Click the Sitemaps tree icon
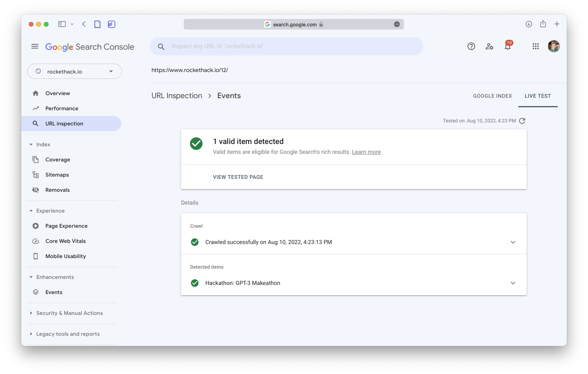This screenshot has height=374, width=588. pyautogui.click(x=36, y=175)
